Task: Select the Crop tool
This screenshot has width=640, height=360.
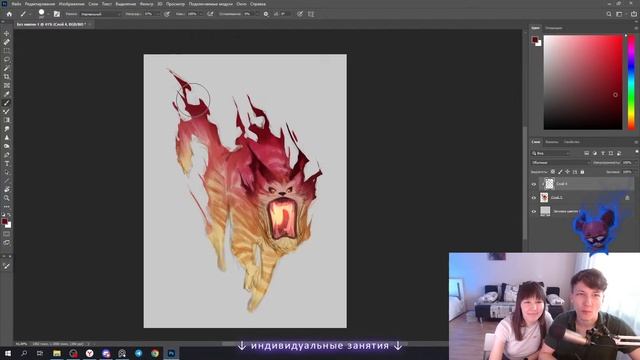Action: 7,77
